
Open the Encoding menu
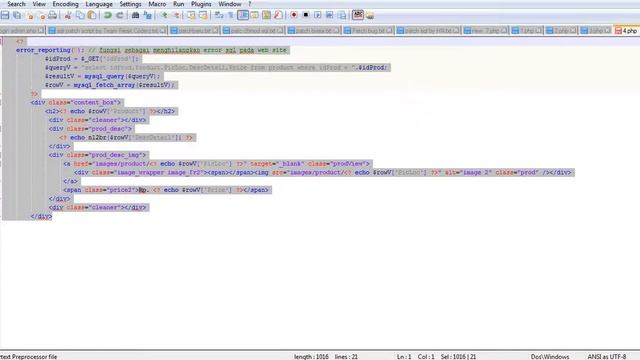(65, 4)
